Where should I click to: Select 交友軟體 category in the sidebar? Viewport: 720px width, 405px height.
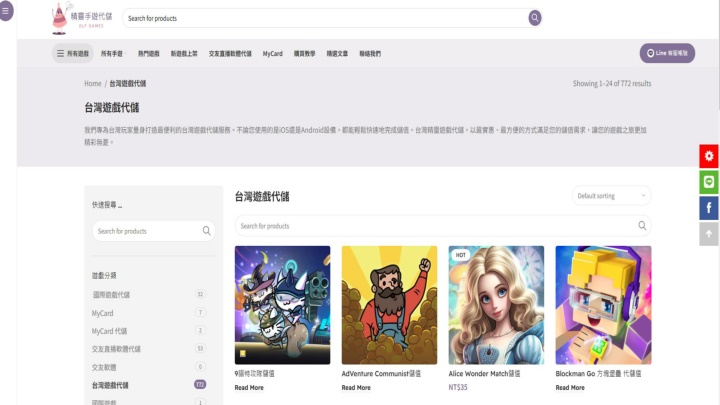(104, 367)
